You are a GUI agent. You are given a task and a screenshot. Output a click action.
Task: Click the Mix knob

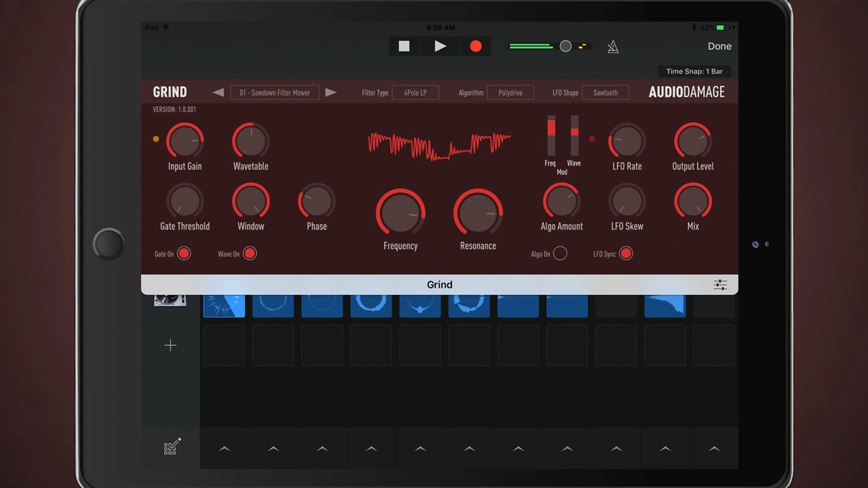click(693, 201)
